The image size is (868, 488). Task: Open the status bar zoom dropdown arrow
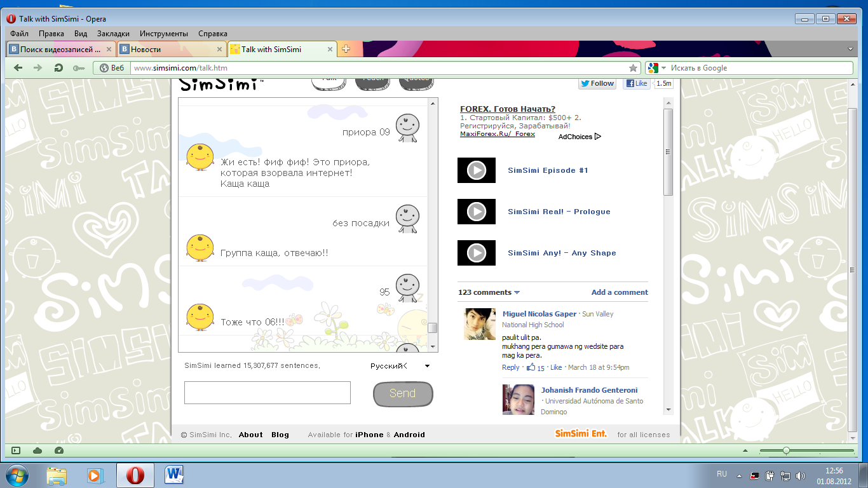747,451
